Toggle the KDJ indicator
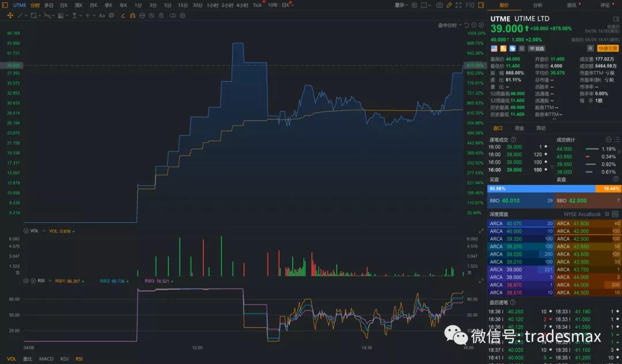622x364 pixels. [x=65, y=359]
